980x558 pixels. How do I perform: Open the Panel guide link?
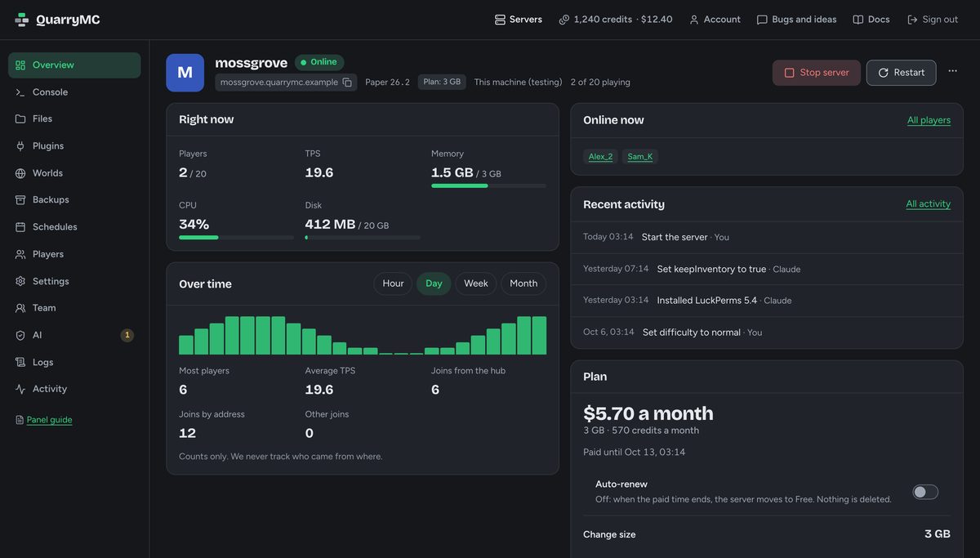49,420
